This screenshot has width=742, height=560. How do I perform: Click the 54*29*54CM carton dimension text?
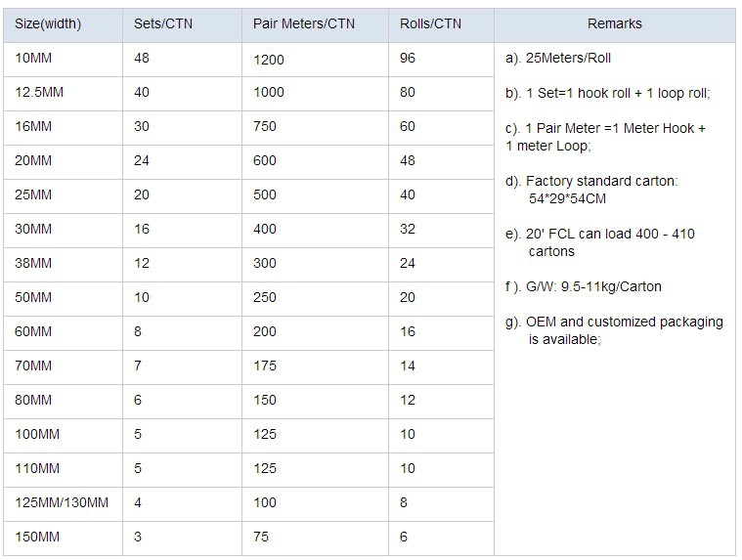[x=567, y=198]
